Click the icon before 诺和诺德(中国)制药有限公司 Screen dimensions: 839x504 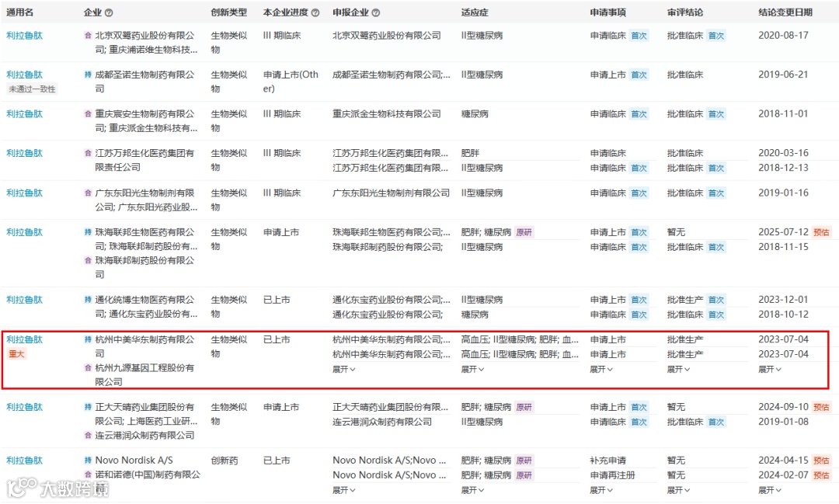[88, 474]
